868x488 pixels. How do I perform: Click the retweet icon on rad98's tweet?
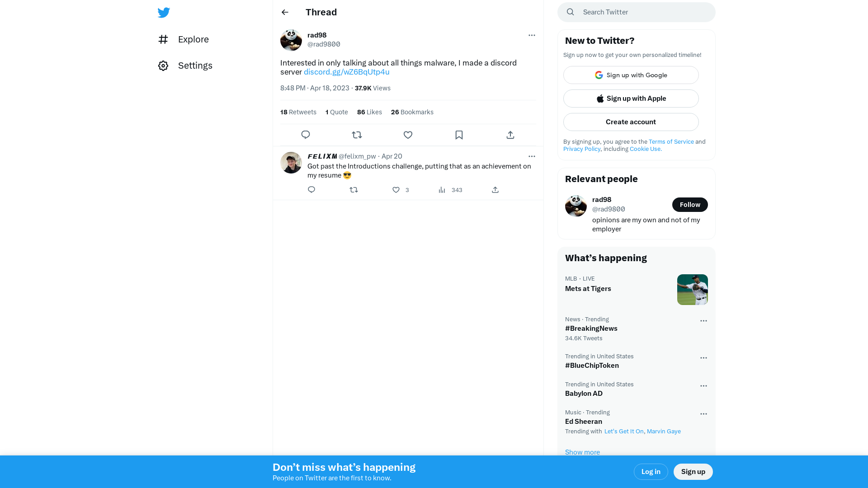tap(357, 135)
